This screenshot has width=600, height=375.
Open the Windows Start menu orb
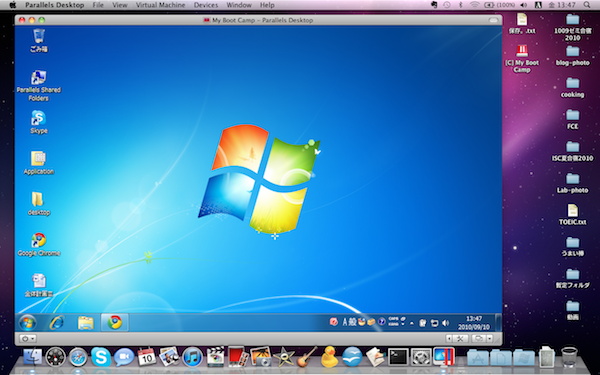28,323
